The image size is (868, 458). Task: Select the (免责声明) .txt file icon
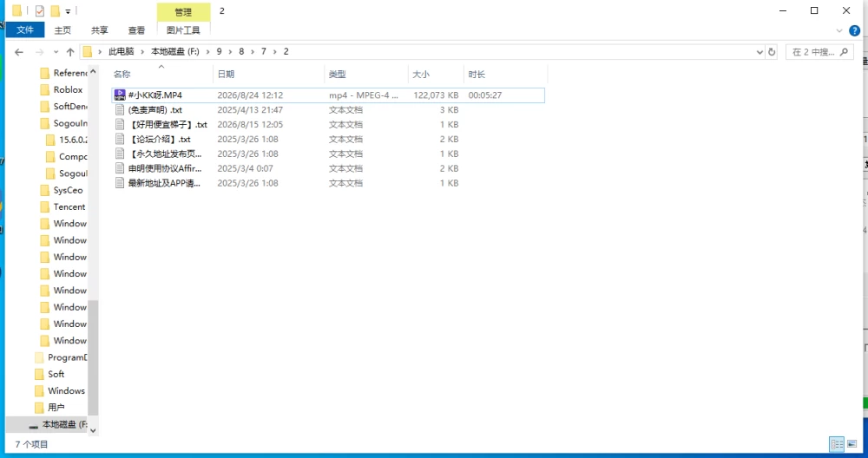(x=120, y=109)
